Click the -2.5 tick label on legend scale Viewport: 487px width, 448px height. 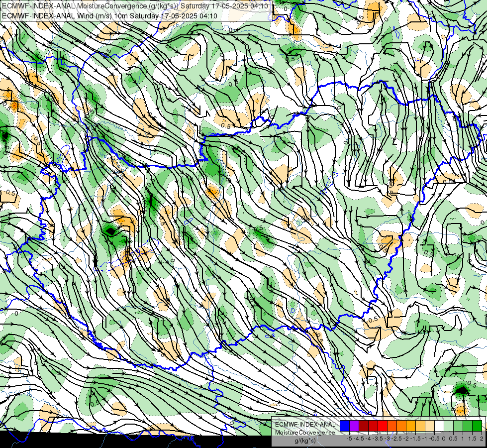(397, 439)
